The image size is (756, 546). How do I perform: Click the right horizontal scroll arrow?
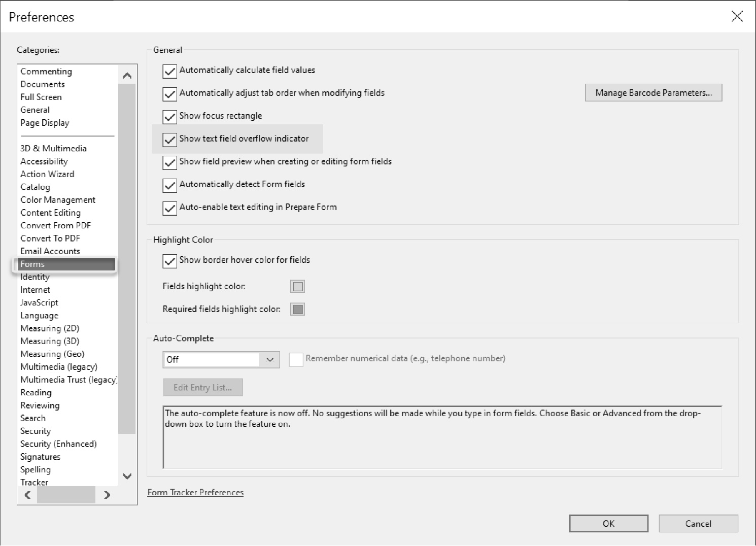tap(107, 495)
